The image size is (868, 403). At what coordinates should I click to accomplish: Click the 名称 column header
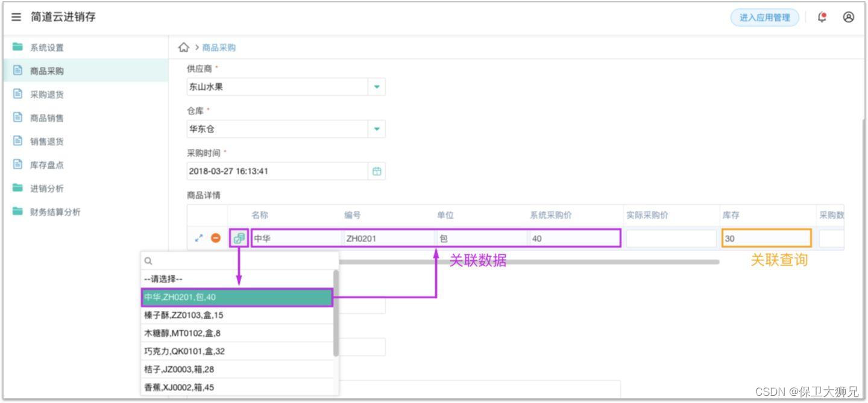coord(260,215)
